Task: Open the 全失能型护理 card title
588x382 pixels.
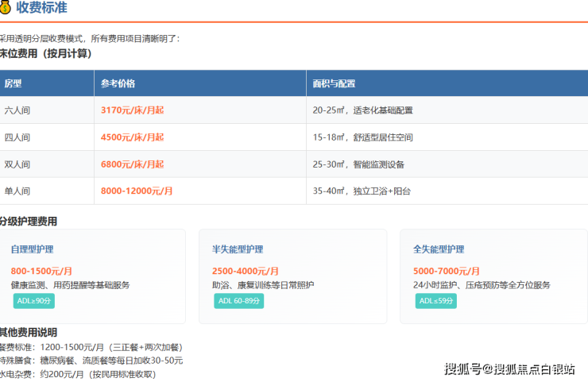Action: [x=439, y=249]
